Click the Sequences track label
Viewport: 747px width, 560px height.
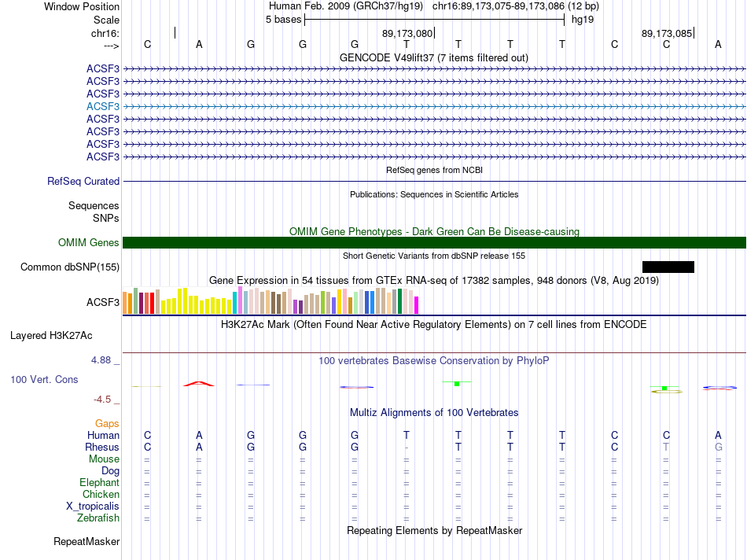click(94, 205)
